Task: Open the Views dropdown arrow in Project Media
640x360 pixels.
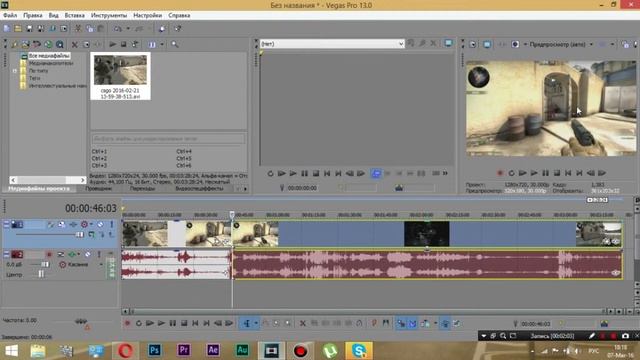Action: 162,44
